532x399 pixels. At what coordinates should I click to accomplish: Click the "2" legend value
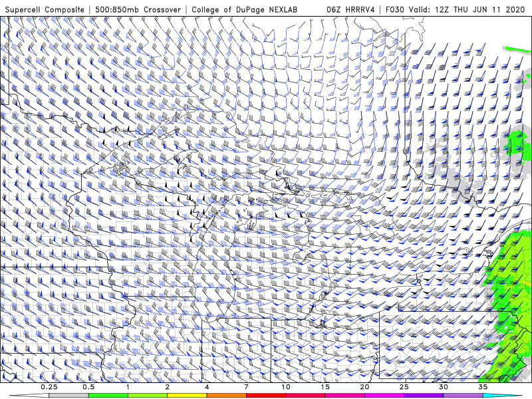pos(168,387)
